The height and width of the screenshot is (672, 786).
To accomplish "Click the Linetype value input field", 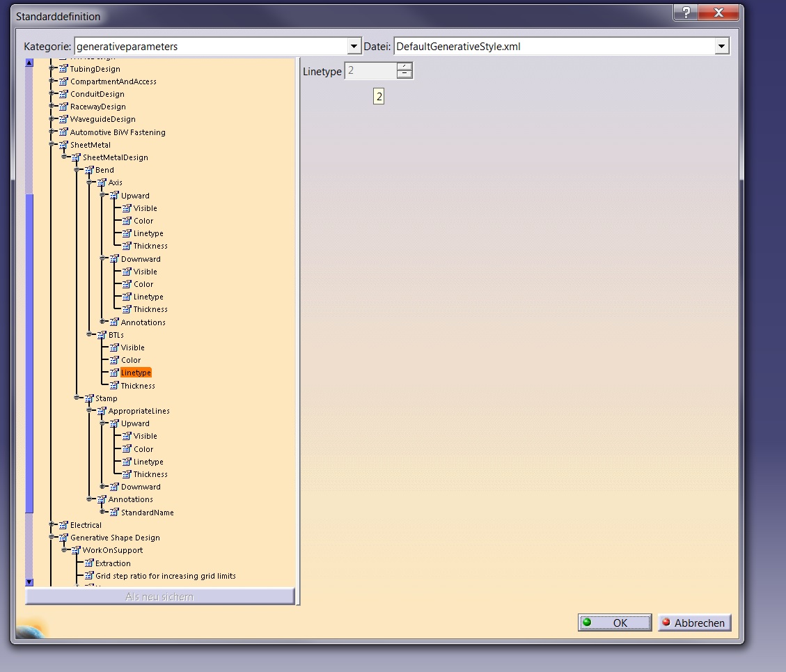I will [370, 71].
